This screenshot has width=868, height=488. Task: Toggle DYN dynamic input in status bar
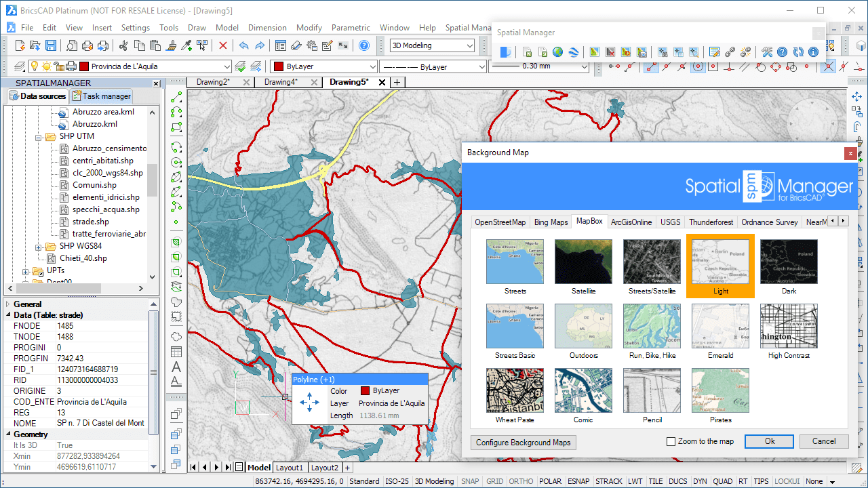click(700, 481)
